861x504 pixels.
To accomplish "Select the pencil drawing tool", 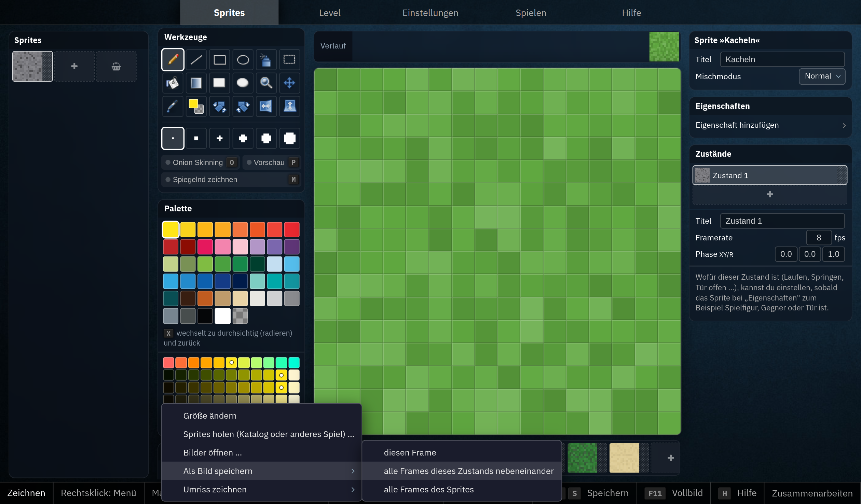I will tap(173, 60).
